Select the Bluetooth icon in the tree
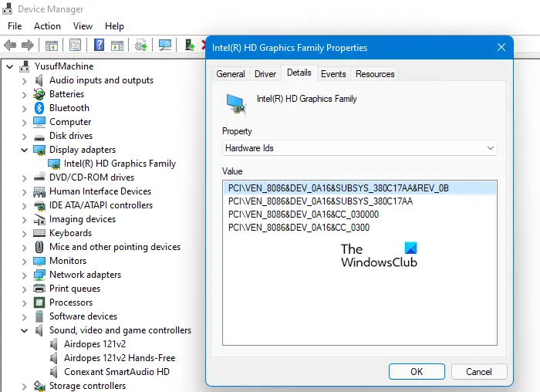The width and height of the screenshot is (540, 392). [x=39, y=108]
